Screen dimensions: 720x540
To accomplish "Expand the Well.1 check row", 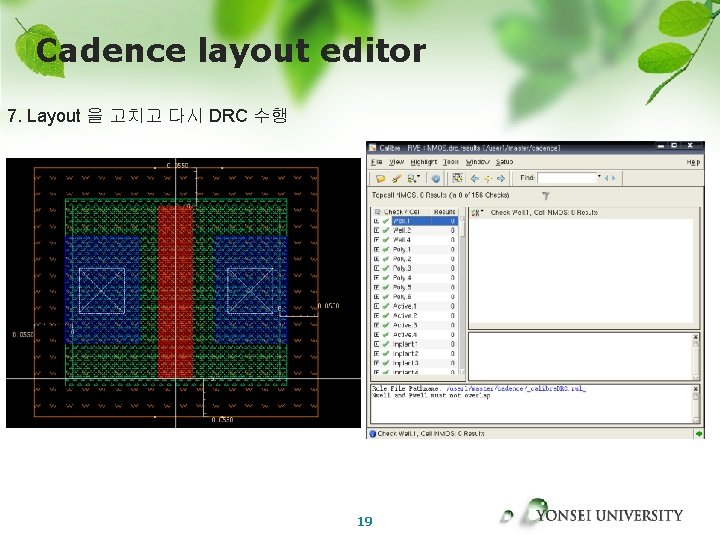I will (x=377, y=221).
